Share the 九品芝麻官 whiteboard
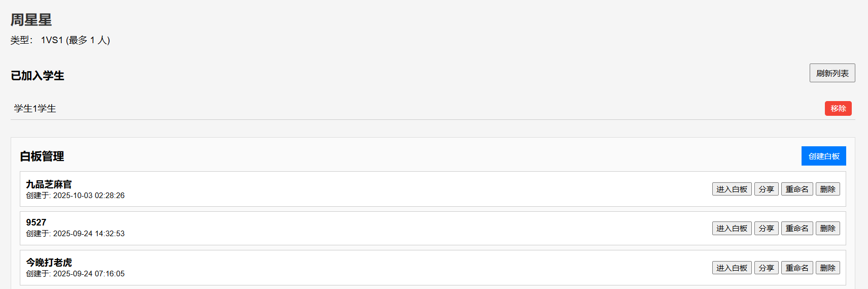The height and width of the screenshot is (289, 868). [766, 189]
